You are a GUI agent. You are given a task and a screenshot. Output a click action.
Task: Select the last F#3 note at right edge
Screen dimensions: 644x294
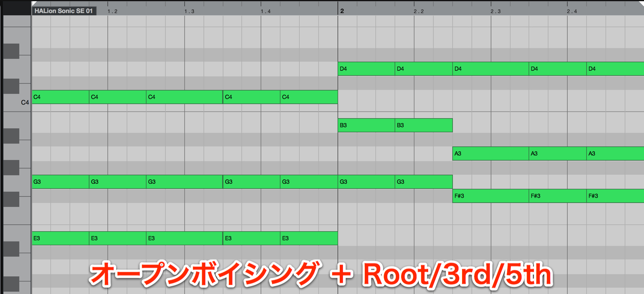[615, 196]
